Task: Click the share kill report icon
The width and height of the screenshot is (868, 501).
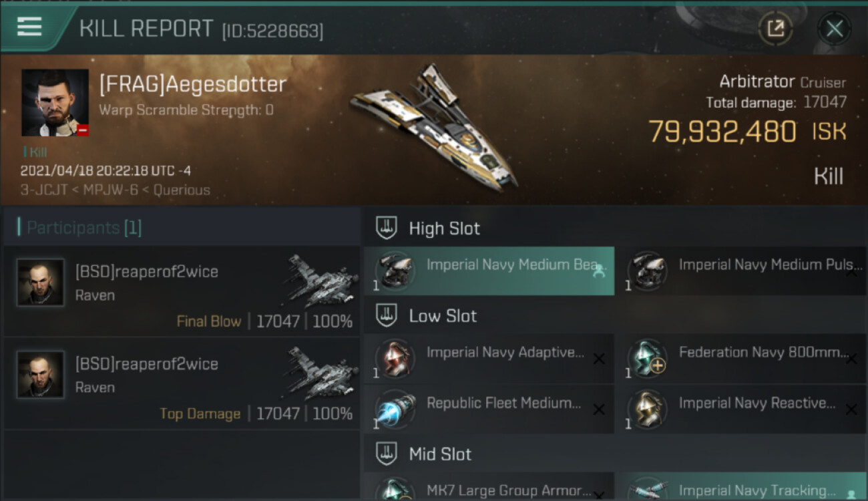Action: 775,28
